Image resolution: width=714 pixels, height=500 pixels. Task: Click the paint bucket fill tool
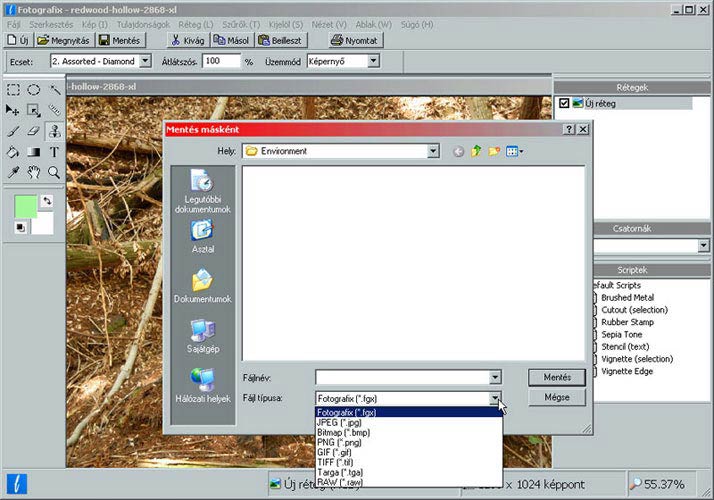13,152
